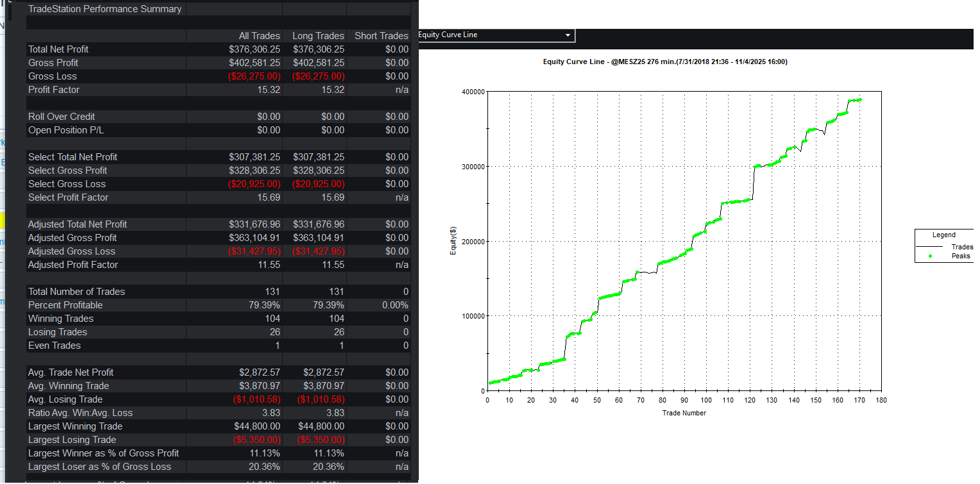Select the Total Net Profit row label
980x484 pixels.
tap(58, 49)
